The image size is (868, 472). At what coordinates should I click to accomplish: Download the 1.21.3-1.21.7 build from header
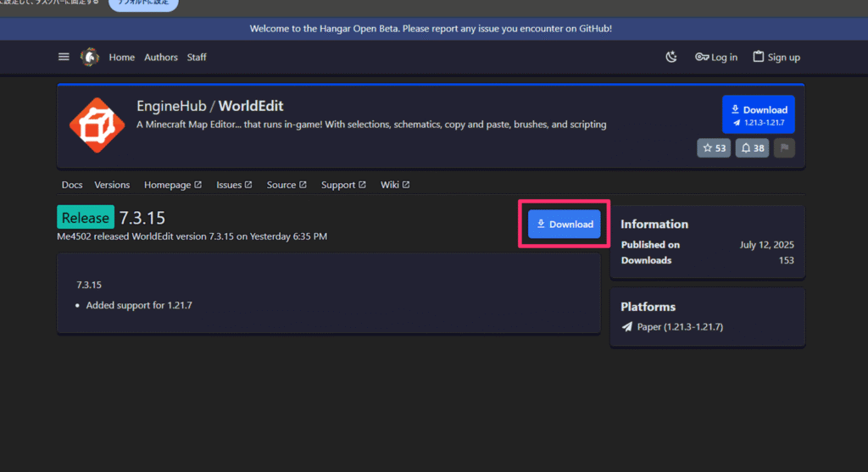click(759, 114)
